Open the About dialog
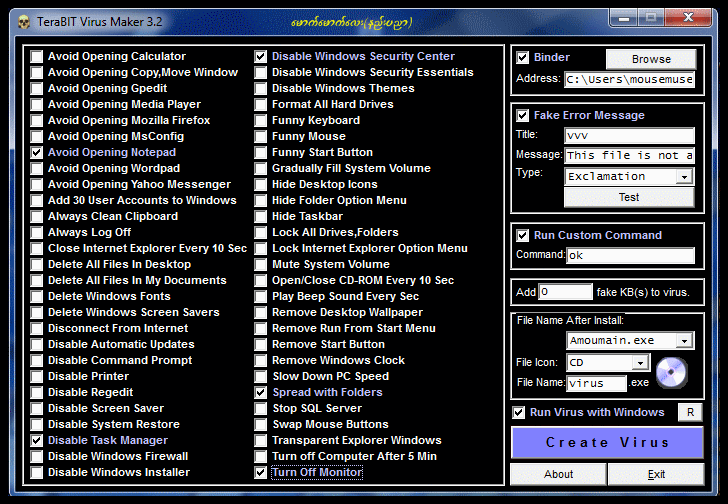The width and height of the screenshot is (728, 504). point(558,474)
